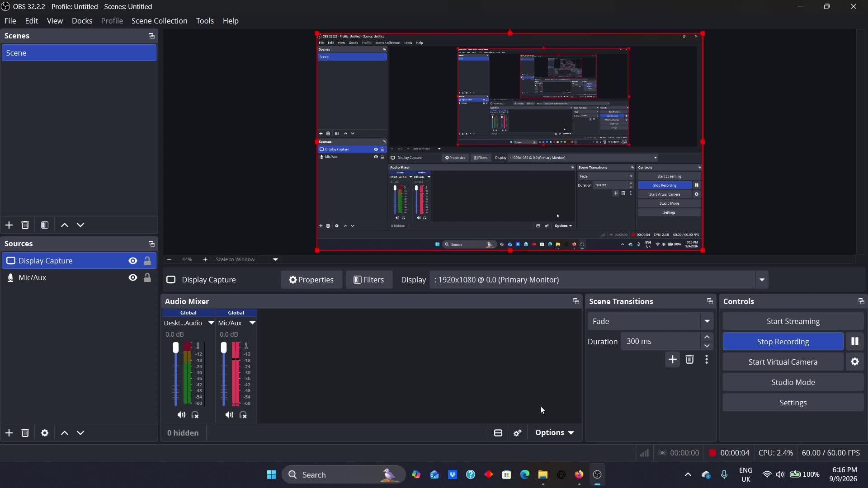Viewport: 868px width, 488px height.
Task: Click Start Virtual Camera button
Action: (x=783, y=362)
